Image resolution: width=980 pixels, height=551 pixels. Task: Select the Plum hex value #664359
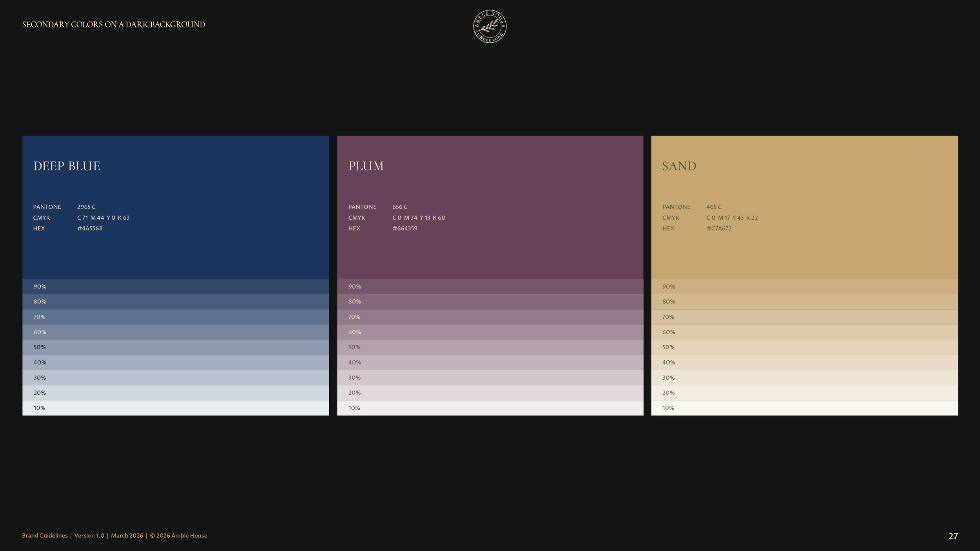(x=405, y=228)
